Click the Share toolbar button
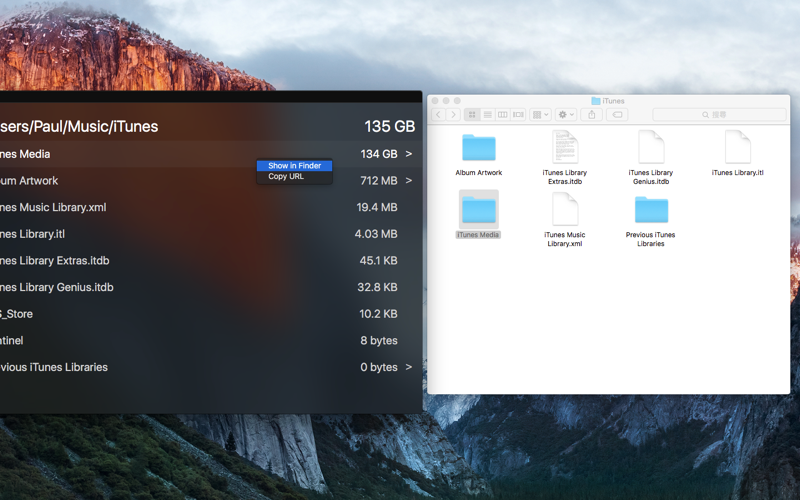The width and height of the screenshot is (800, 500). (x=592, y=115)
